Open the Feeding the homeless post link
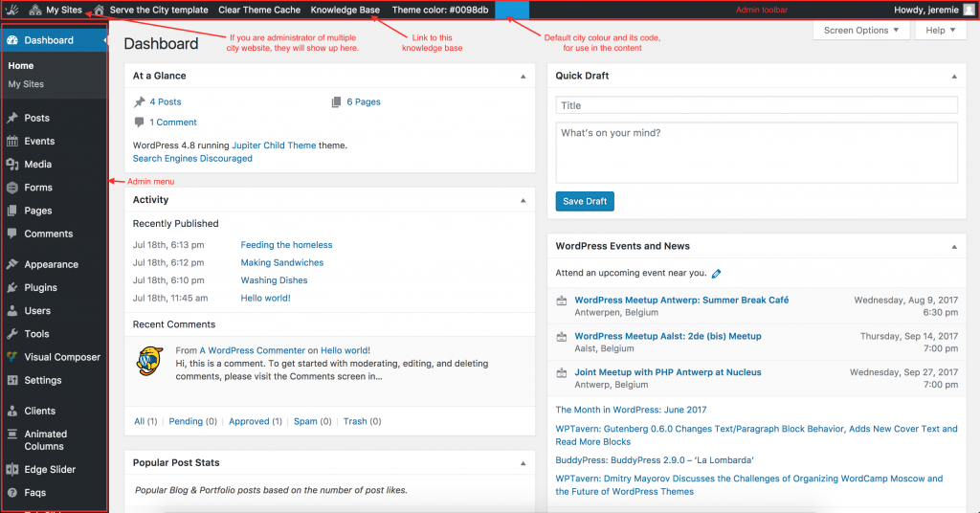This screenshot has height=513, width=980. coord(286,245)
